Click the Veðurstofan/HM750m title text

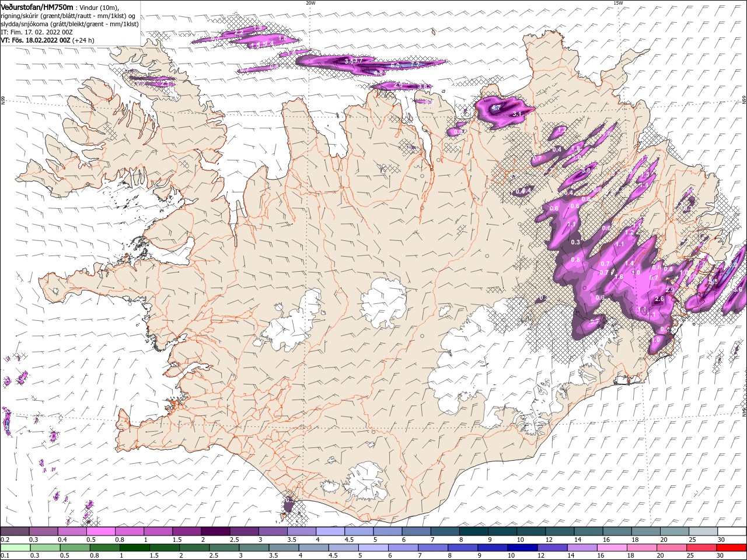coord(37,7)
